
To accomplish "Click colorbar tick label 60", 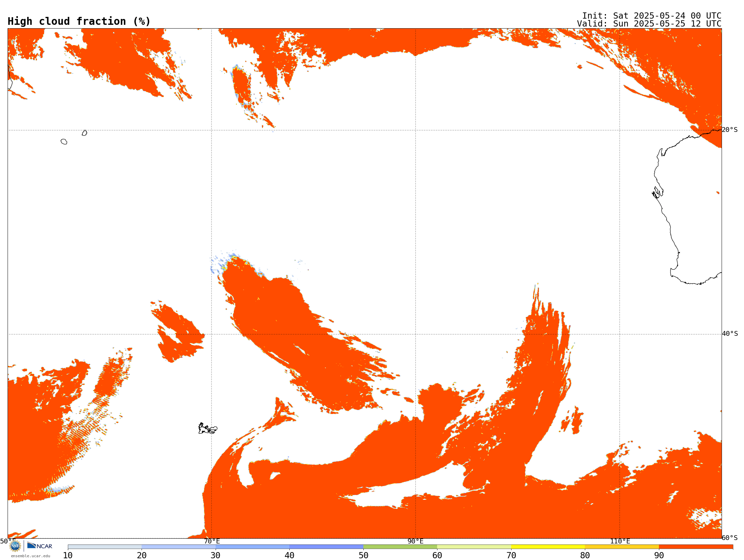I will point(437,556).
